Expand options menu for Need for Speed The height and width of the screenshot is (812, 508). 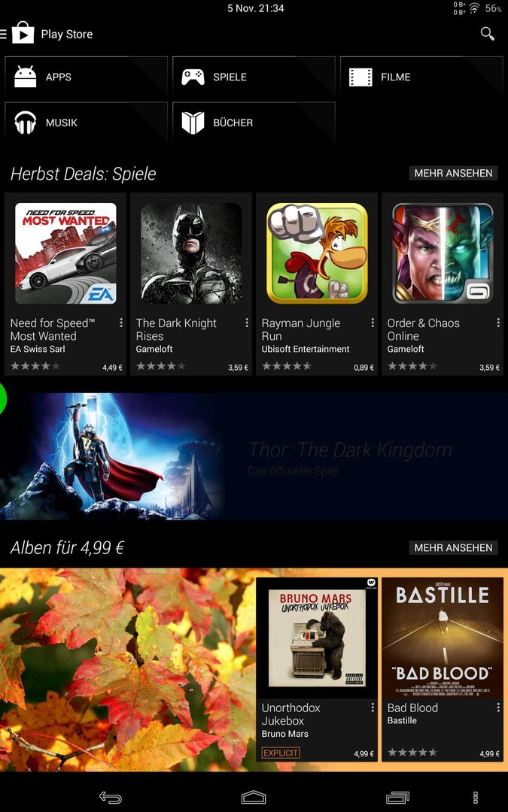point(120,323)
